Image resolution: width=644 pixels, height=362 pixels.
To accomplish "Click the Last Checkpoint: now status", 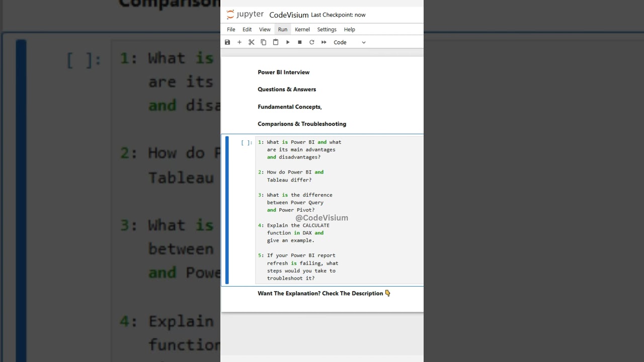I will point(338,15).
